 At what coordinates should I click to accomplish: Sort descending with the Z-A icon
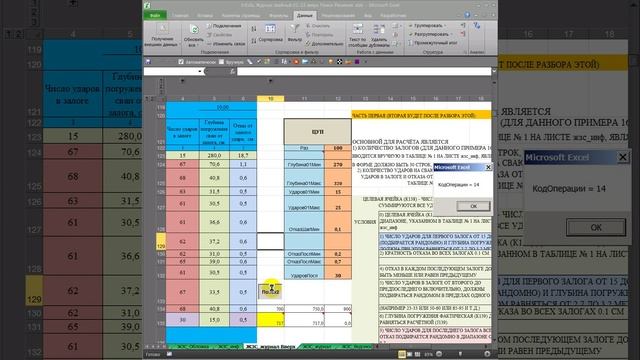[x=254, y=41]
